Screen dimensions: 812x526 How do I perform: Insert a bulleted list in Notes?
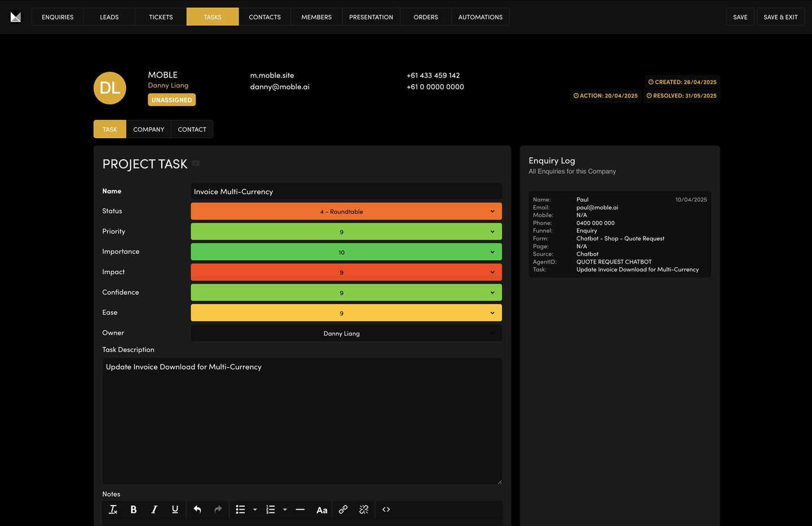(x=240, y=510)
